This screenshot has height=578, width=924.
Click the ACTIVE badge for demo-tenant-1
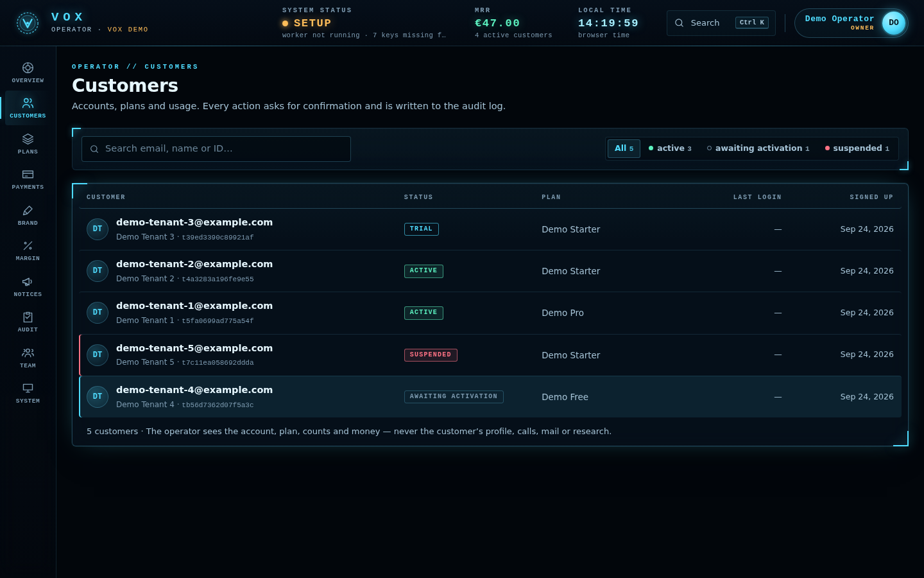[424, 313]
